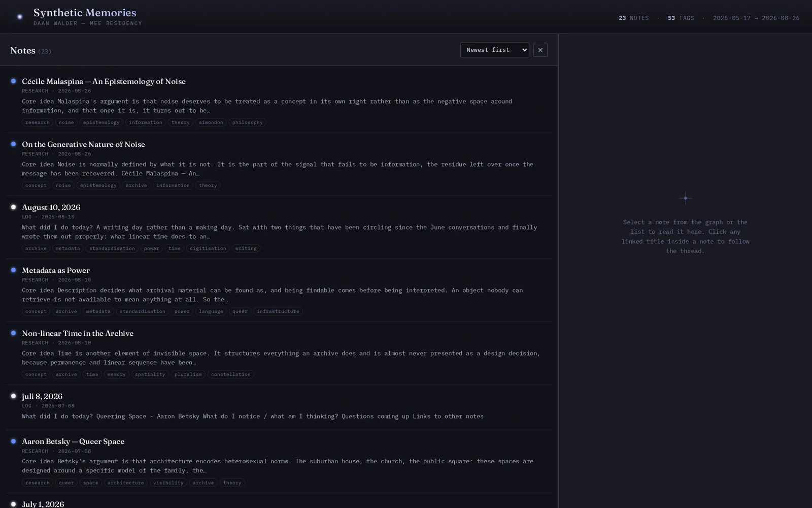Viewport: 812px width, 508px height.
Task: Select space tag on Aaron Betsky note
Action: pos(90,483)
